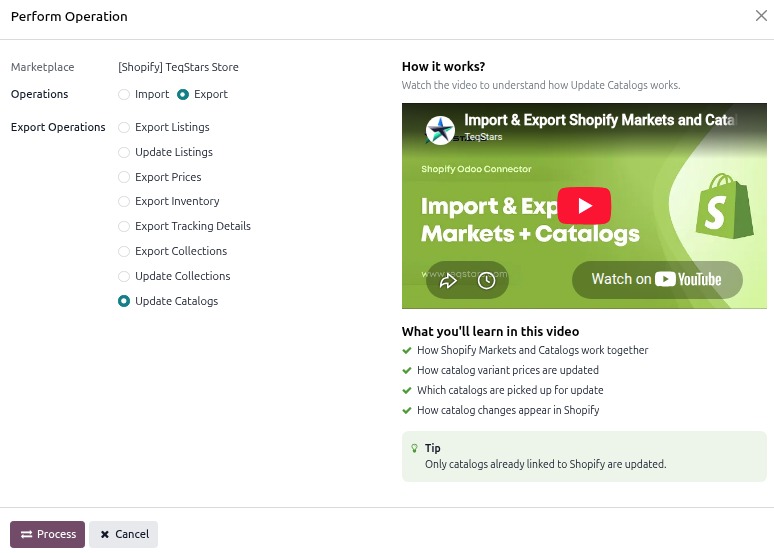
Task: Select the Export operation radio button
Action: [183, 94]
